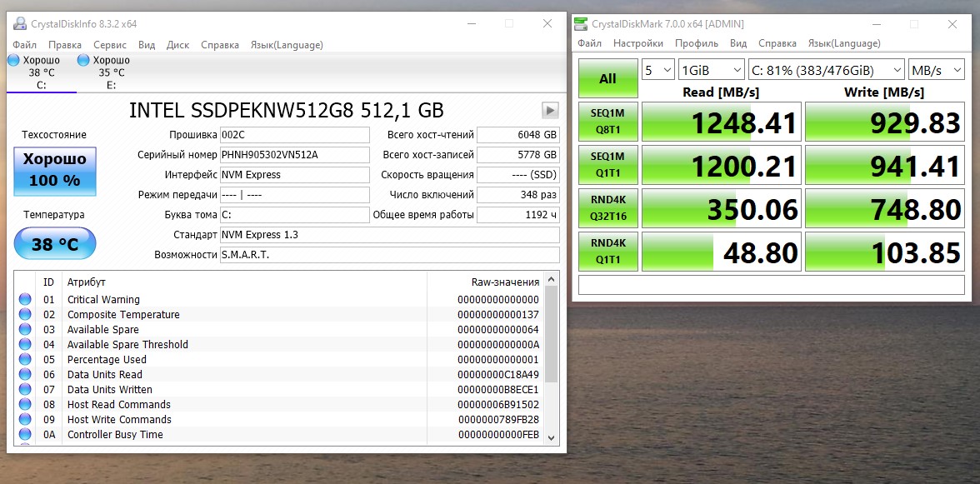980x484 pixels.
Task: Open the test count dropdown showing 5
Action: [x=658, y=70]
